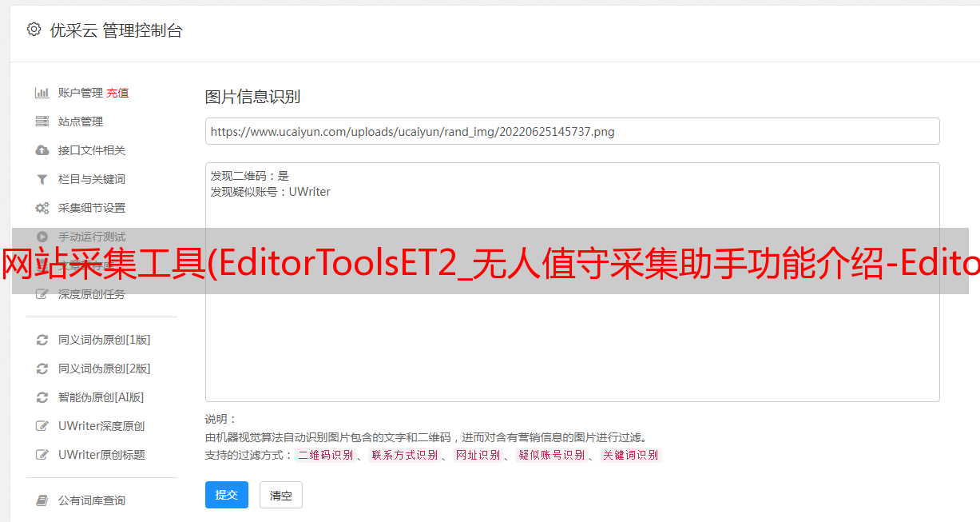Click the edit icon for UWriter深度原创
This screenshot has width=980, height=522.
click(42, 426)
